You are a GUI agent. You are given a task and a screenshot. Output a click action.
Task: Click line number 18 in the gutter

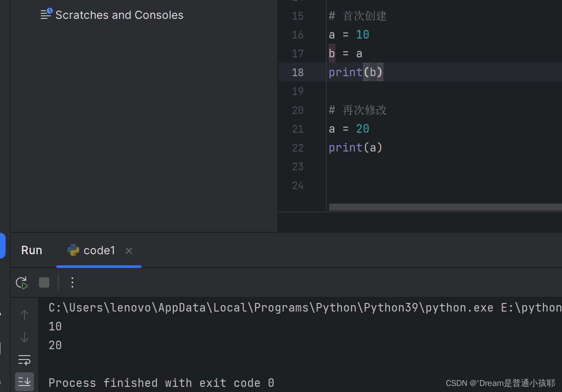click(298, 72)
